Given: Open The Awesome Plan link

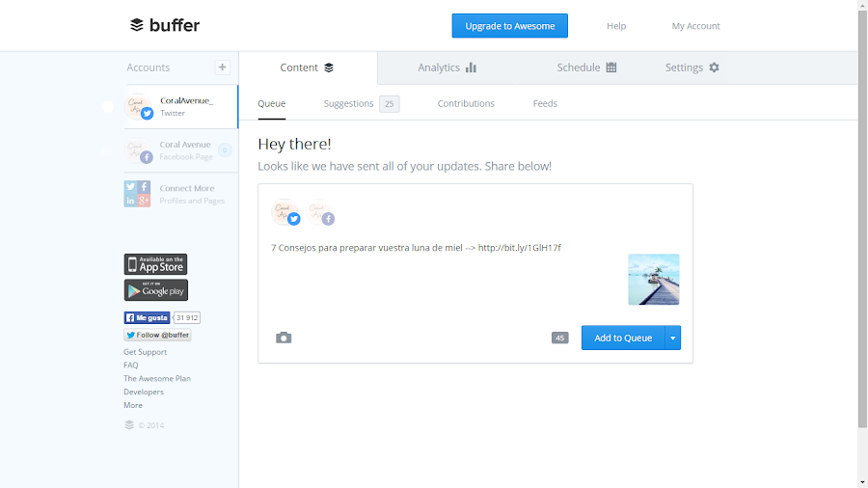Looking at the screenshot, I should click(156, 378).
